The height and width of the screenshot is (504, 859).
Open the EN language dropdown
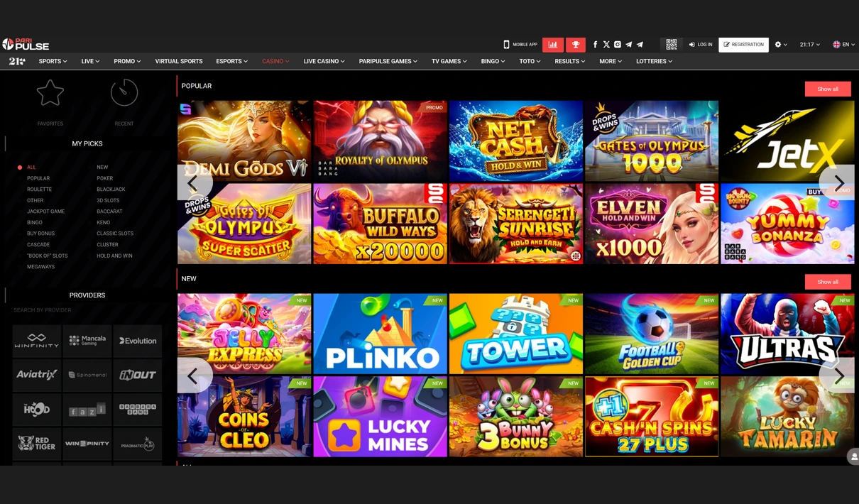click(x=844, y=45)
